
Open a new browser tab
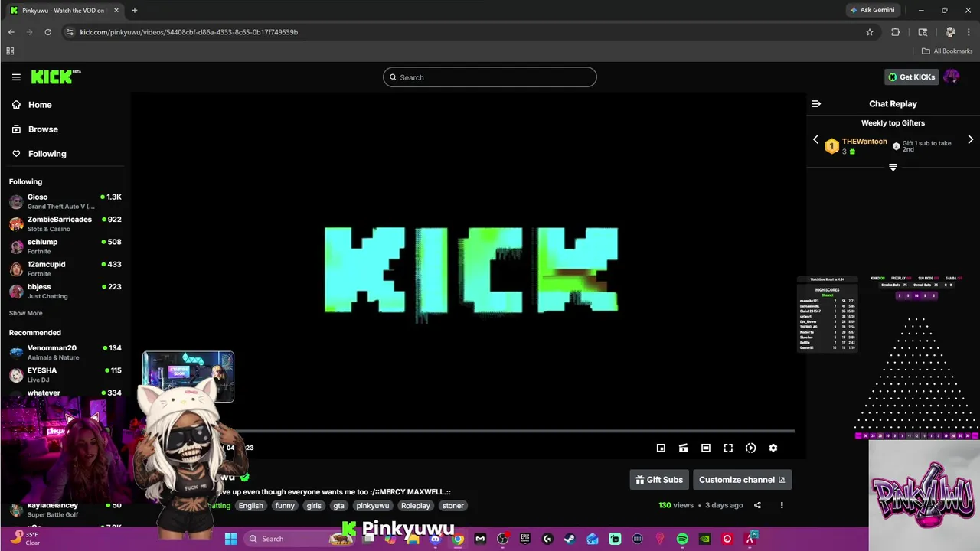coord(134,10)
